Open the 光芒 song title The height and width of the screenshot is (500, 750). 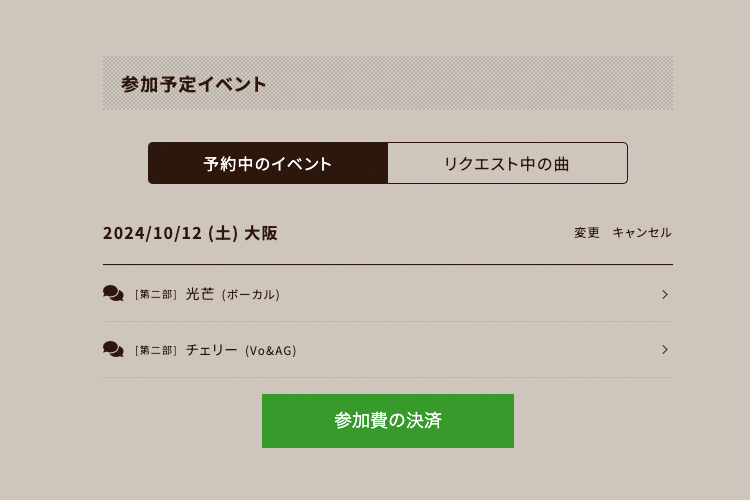[199, 294]
